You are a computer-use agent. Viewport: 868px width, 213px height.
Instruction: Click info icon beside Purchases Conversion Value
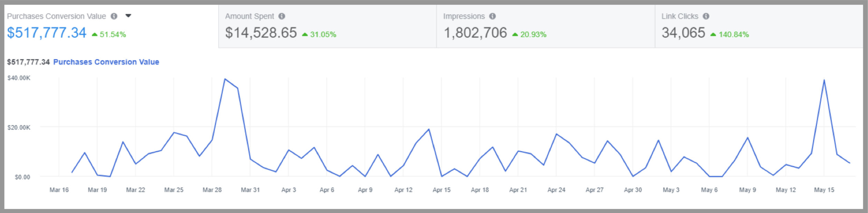pos(114,16)
